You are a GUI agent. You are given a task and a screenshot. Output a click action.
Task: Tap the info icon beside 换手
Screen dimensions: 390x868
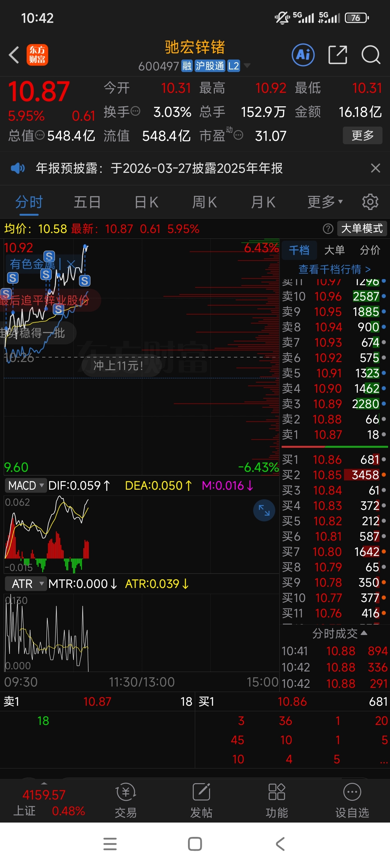point(135,111)
